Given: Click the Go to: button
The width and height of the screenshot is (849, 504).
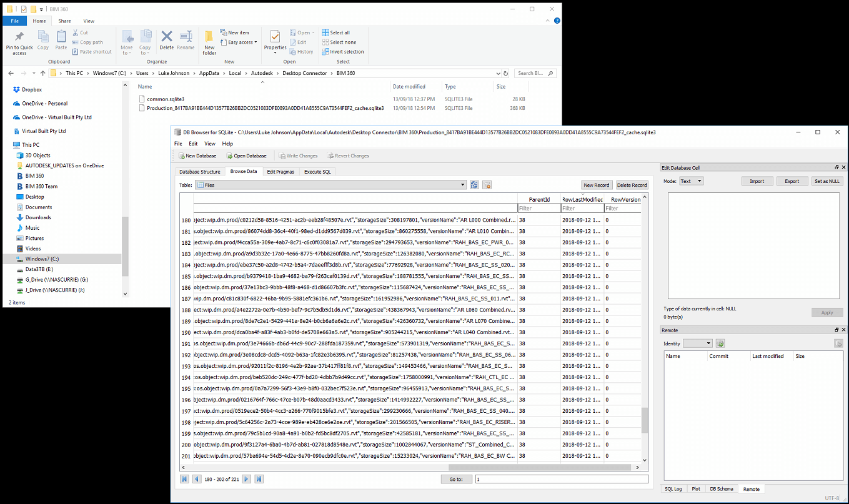Looking at the screenshot, I should click(x=456, y=479).
